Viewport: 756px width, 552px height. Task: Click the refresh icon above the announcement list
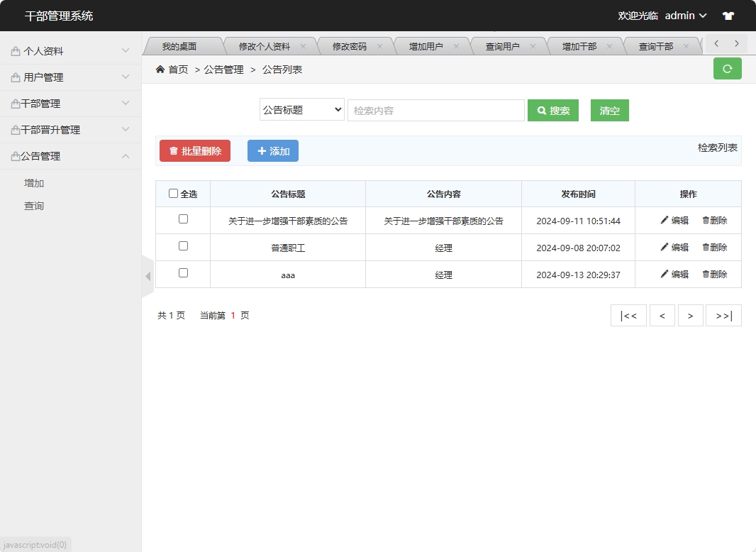click(x=727, y=69)
